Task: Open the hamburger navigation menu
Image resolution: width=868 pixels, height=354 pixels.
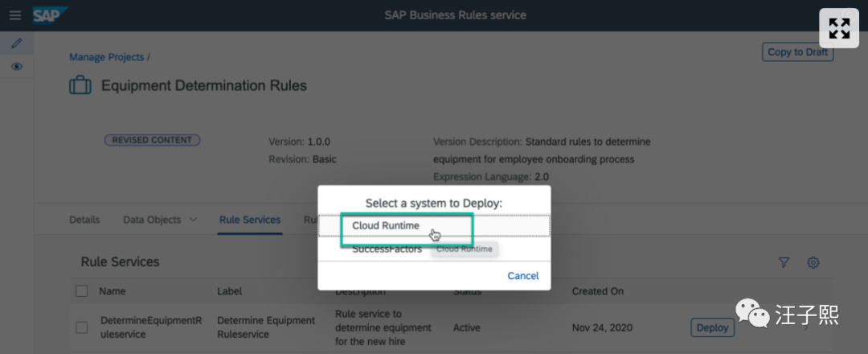Action: click(x=15, y=15)
